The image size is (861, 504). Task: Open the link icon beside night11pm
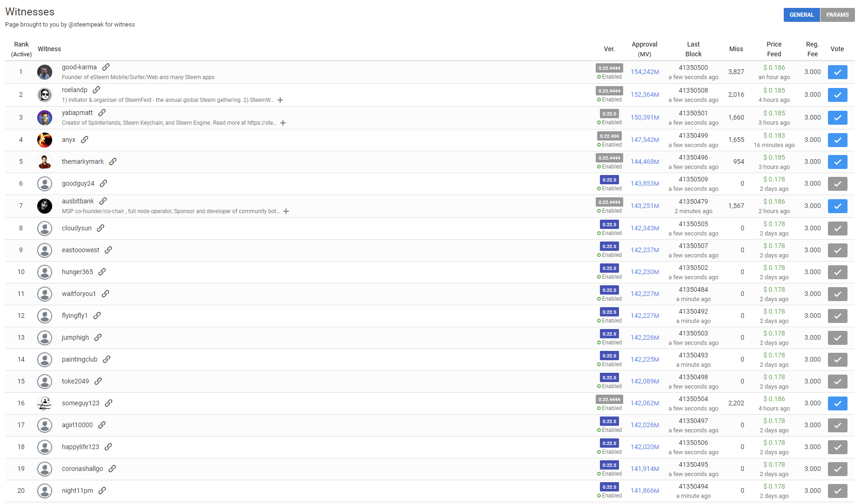click(102, 491)
